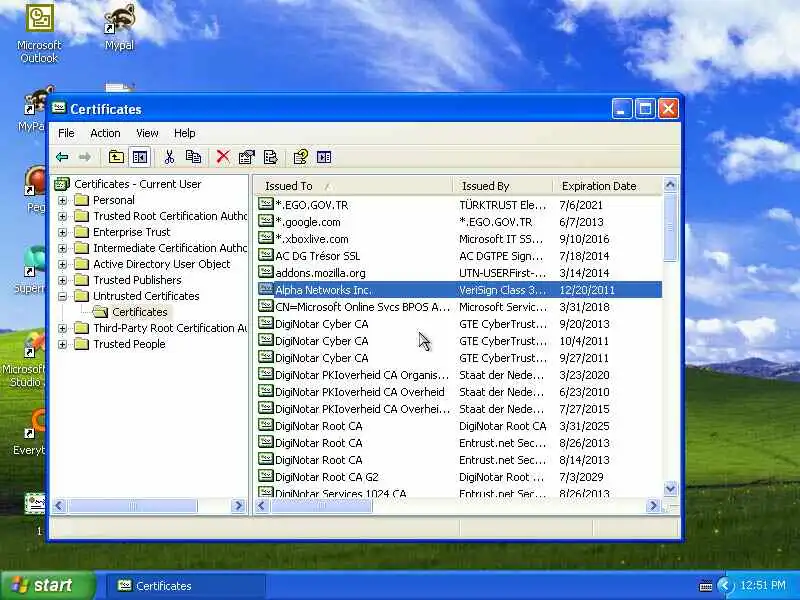The height and width of the screenshot is (600, 800).
Task: Click the Forward arrow toolbar icon
Action: click(85, 157)
